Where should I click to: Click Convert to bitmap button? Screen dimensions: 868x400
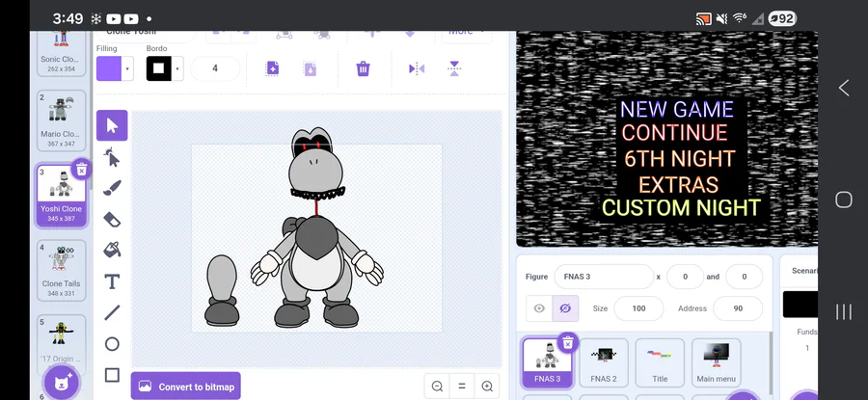tap(186, 387)
